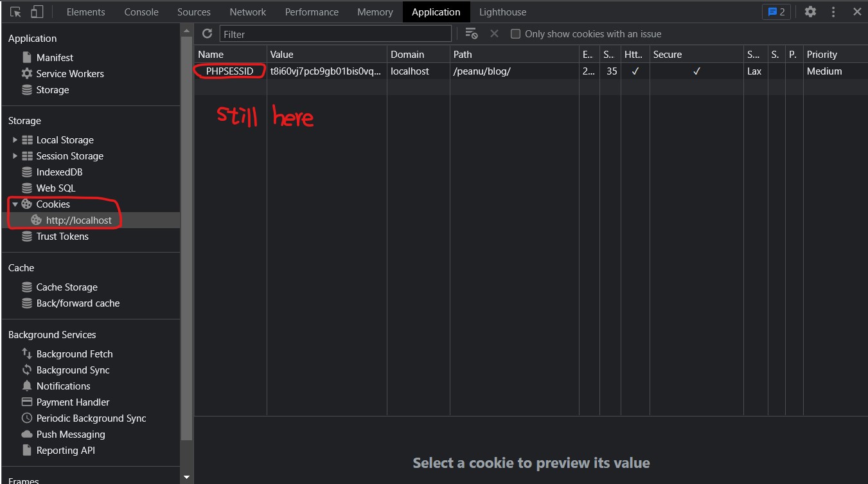This screenshot has height=484, width=868.
Task: Sort cookies by Name column header
Action: (x=231, y=54)
